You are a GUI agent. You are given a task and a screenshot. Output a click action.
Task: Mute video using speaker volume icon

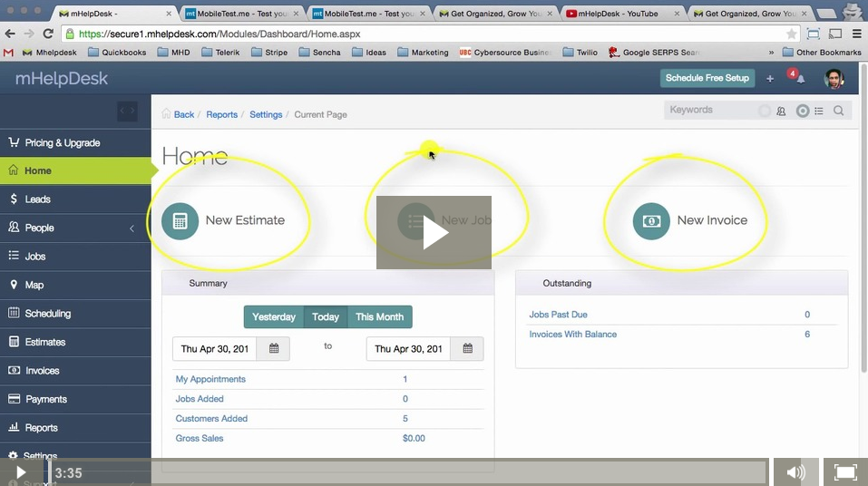(x=796, y=472)
